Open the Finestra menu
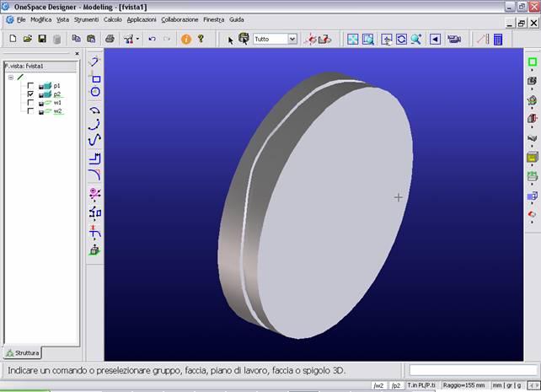Viewport: 541px width, 392px height. point(213,19)
